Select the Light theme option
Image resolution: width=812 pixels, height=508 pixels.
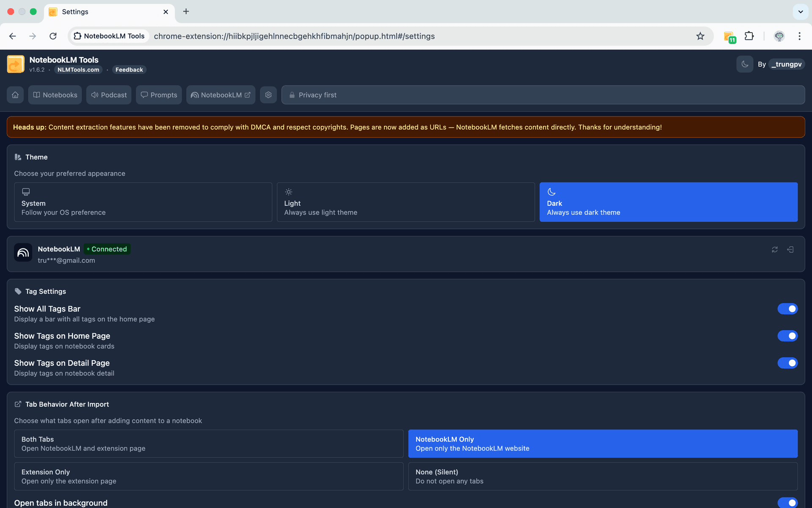[406, 202]
